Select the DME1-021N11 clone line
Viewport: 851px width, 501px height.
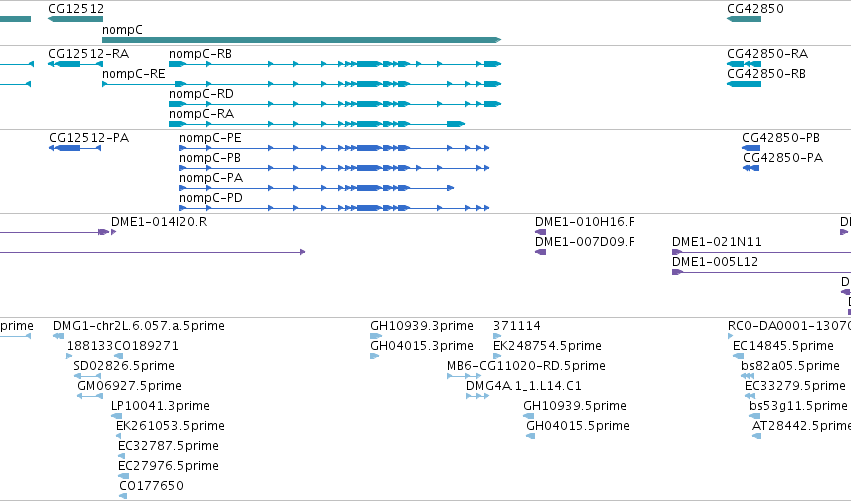(x=761, y=252)
